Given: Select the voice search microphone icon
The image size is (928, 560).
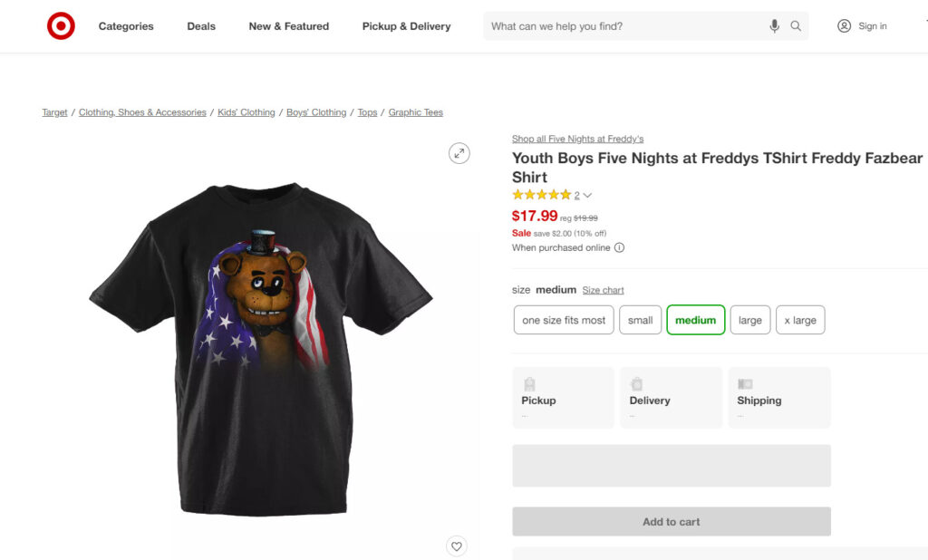Looking at the screenshot, I should coord(774,26).
